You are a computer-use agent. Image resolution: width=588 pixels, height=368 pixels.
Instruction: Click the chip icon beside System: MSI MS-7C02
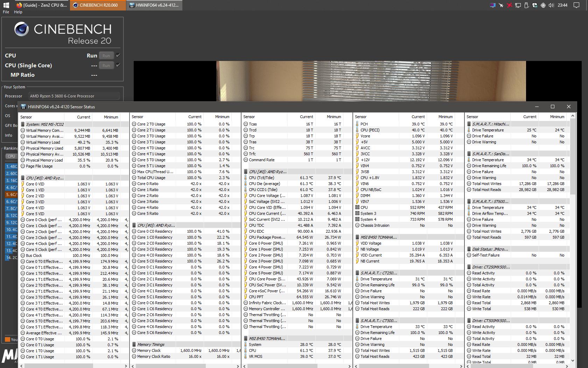coord(23,124)
